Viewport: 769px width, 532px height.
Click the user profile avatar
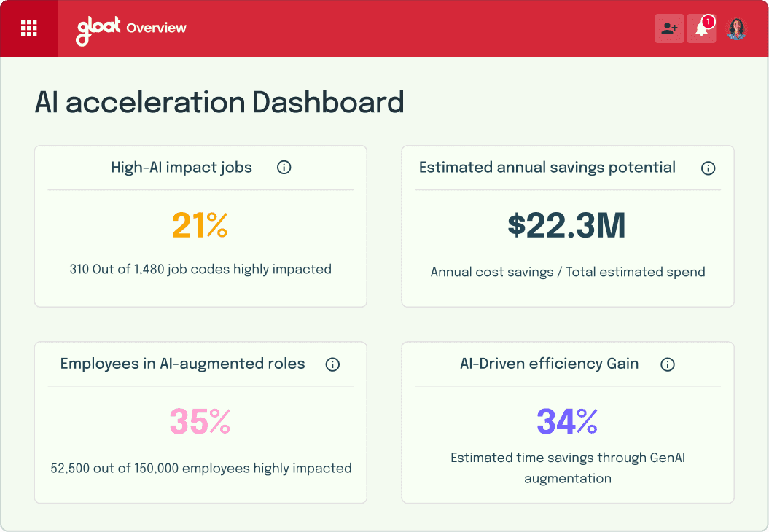click(x=736, y=28)
